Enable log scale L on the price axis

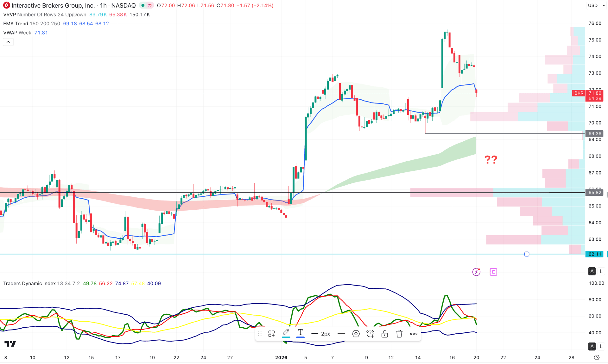point(600,271)
